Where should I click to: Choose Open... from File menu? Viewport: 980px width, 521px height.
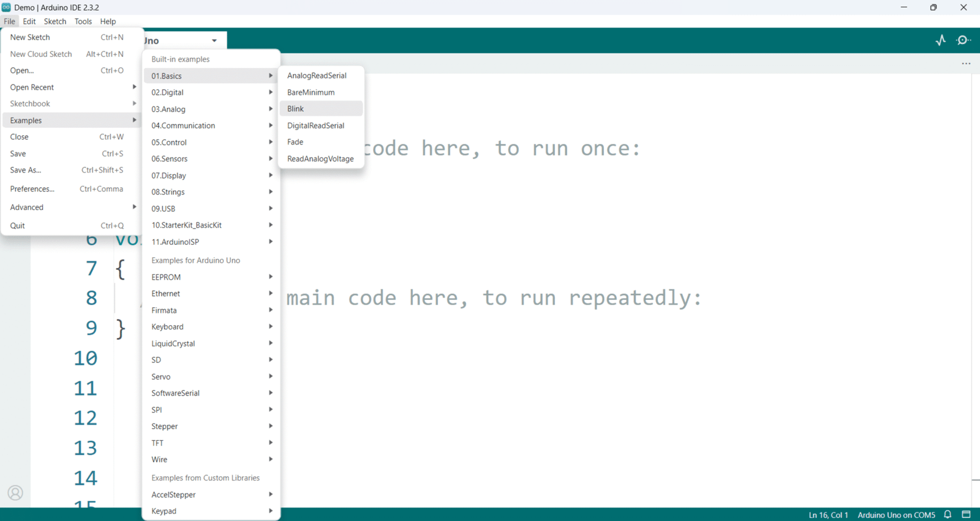point(71,70)
